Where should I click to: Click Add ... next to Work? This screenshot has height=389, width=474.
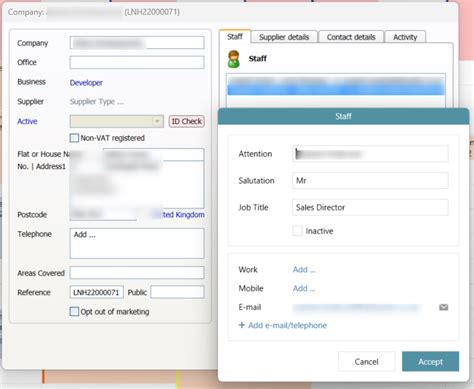pos(304,270)
